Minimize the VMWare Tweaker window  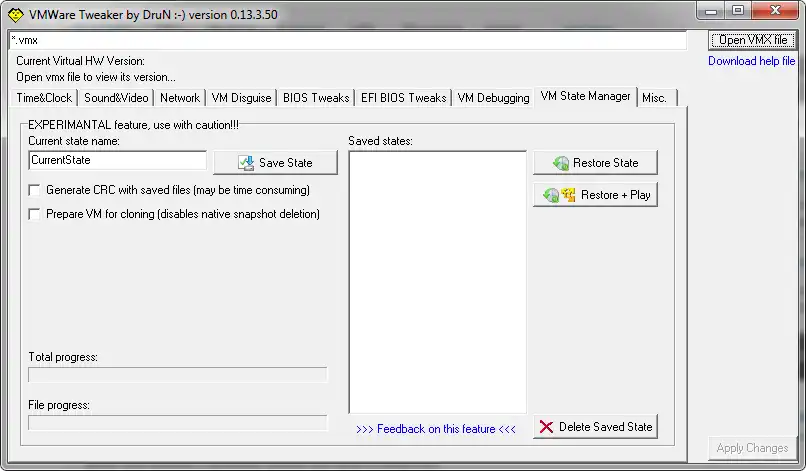[711, 11]
